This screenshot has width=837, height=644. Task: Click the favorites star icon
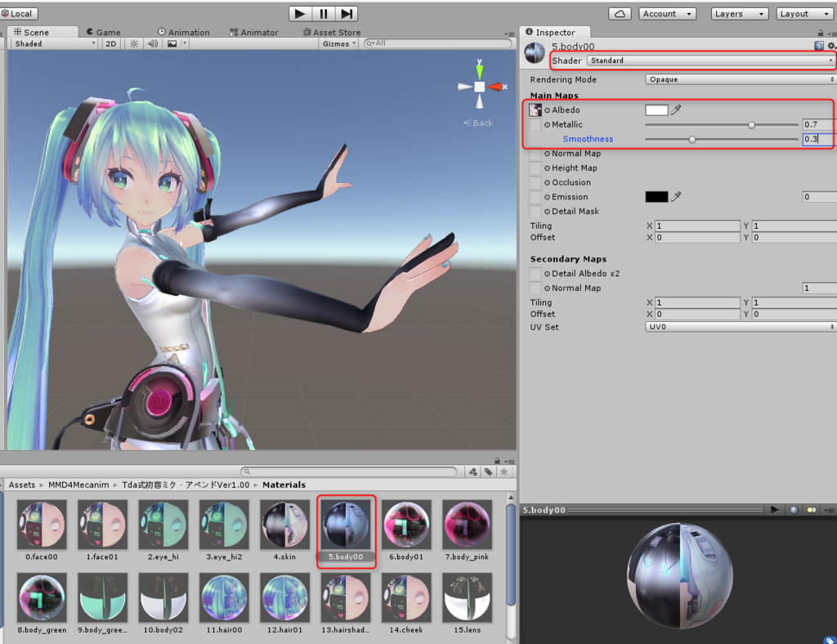(504, 472)
